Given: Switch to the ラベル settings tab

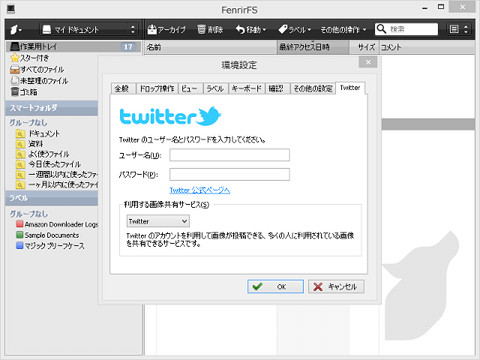Looking at the screenshot, I should click(215, 89).
